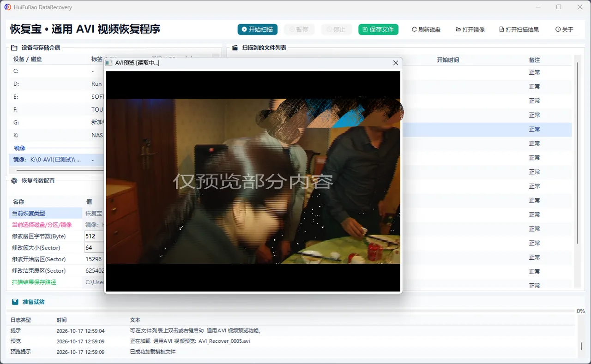Click the 镜像 group header in device list
591x364 pixels.
click(x=20, y=148)
